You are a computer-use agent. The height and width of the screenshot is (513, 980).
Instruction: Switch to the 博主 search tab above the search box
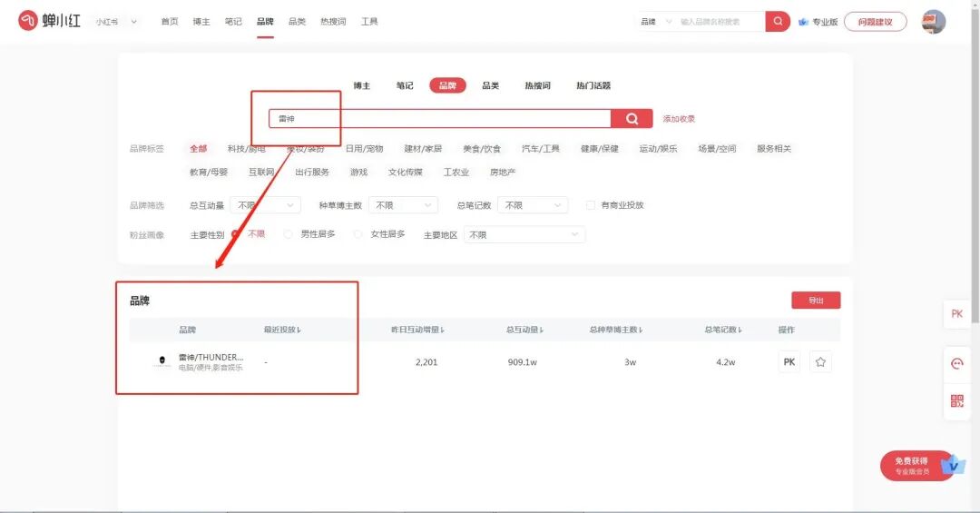coord(362,85)
